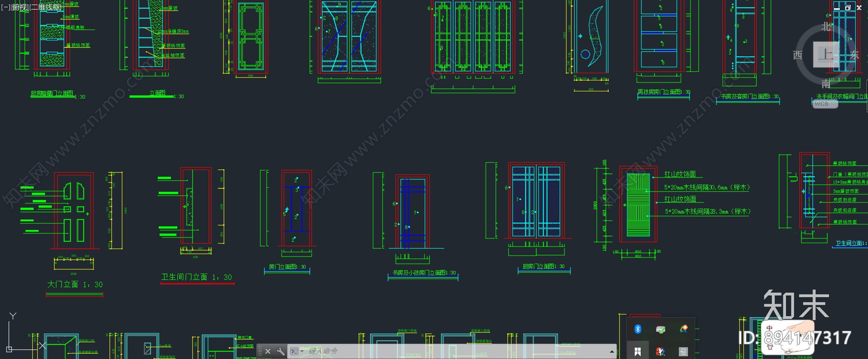This screenshot has height=359, width=868.
Task: Open the orange-starred tray icon
Action: click(684, 329)
